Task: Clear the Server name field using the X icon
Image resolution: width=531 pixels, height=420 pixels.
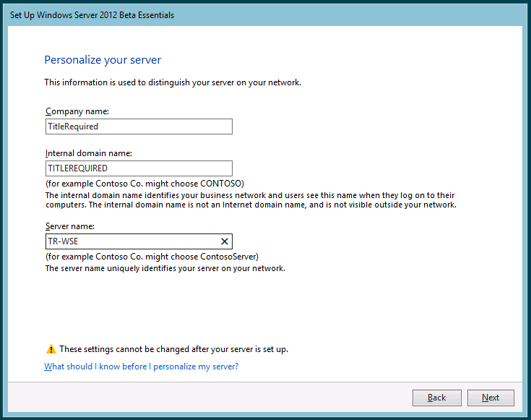Action: (224, 241)
